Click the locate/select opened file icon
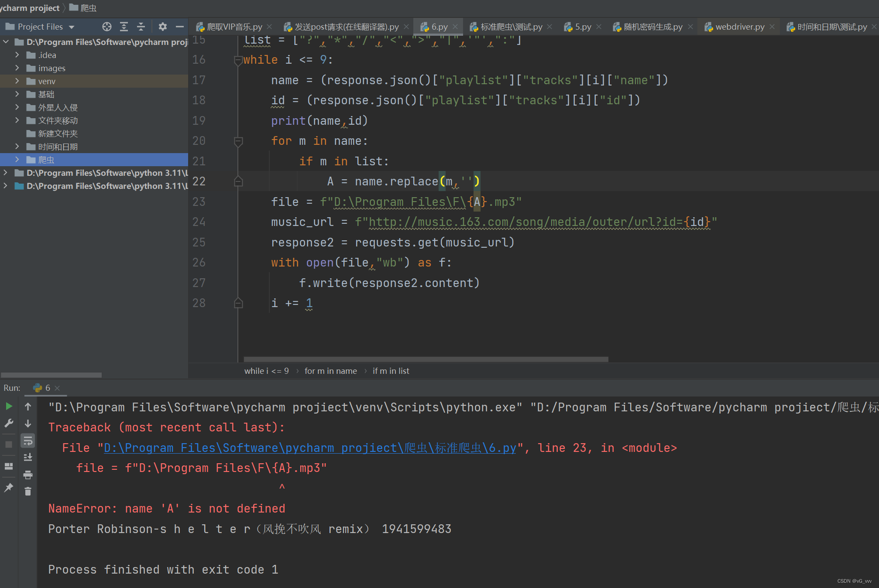Image resolution: width=879 pixels, height=588 pixels. pyautogui.click(x=106, y=27)
